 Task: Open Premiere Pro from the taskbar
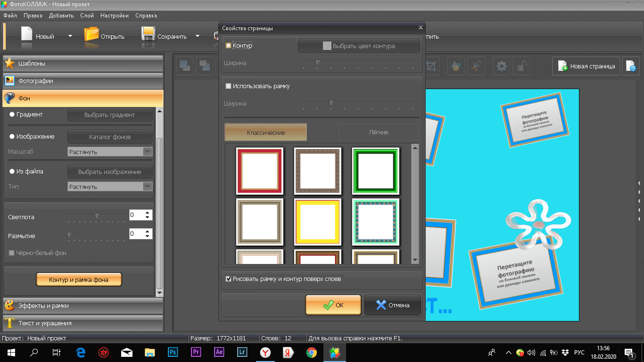(x=196, y=352)
